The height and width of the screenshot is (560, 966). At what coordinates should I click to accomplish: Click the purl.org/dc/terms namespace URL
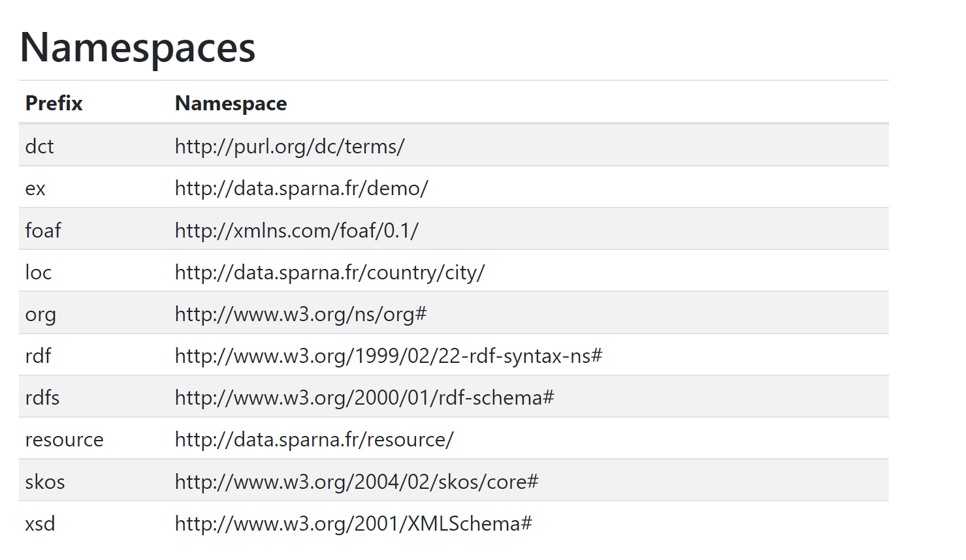tap(289, 146)
